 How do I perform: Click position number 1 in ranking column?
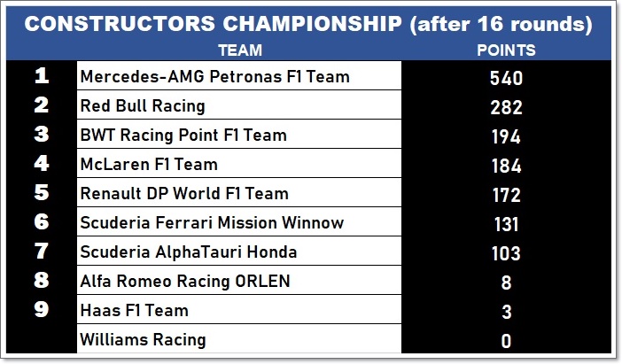(x=42, y=75)
